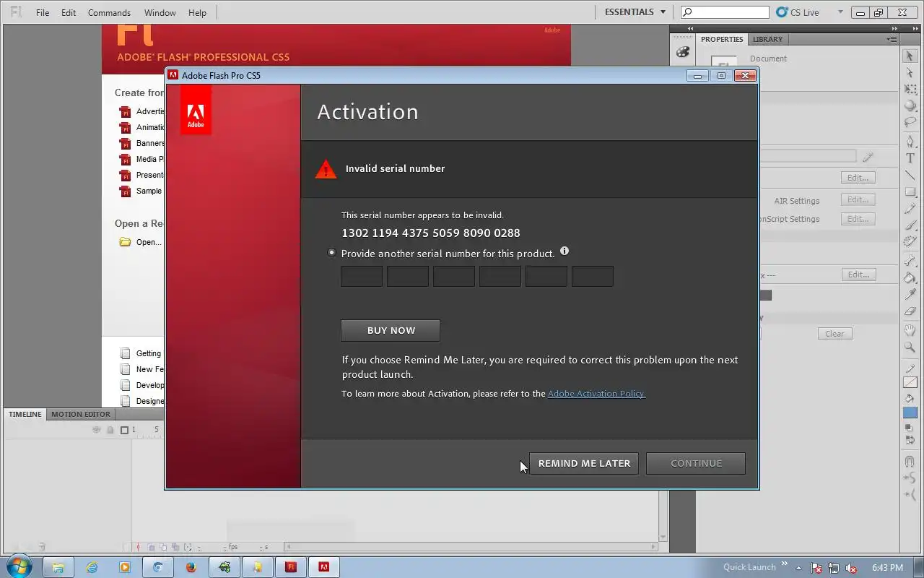Open the stroke color swatch
Image resolution: width=924 pixels, height=578 pixels.
910,382
